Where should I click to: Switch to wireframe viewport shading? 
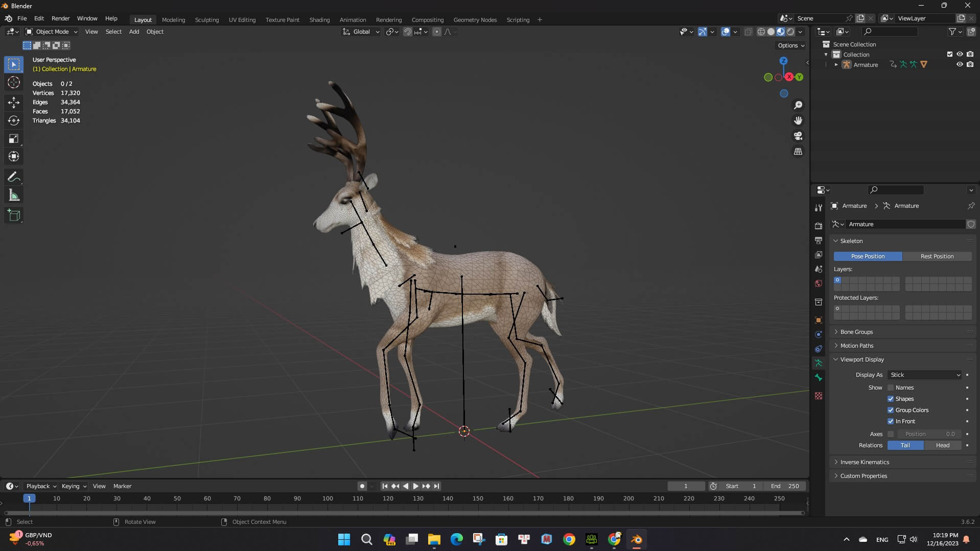761,32
